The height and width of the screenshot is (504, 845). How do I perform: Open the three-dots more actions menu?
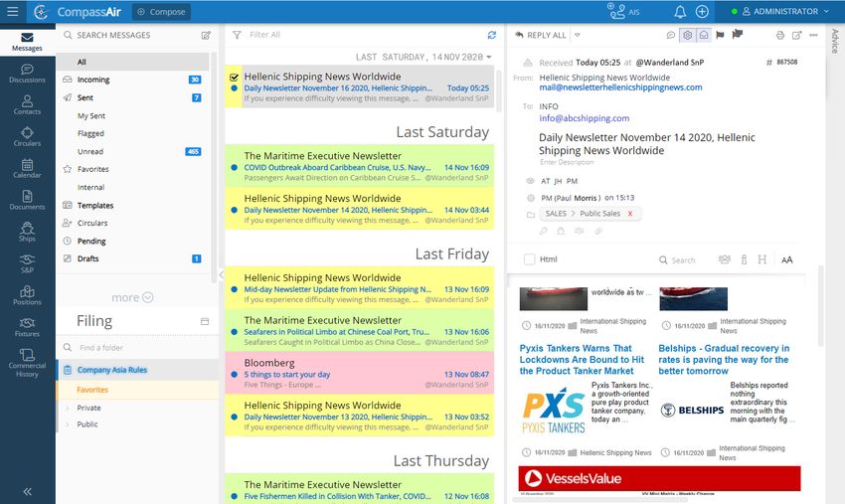point(813,35)
